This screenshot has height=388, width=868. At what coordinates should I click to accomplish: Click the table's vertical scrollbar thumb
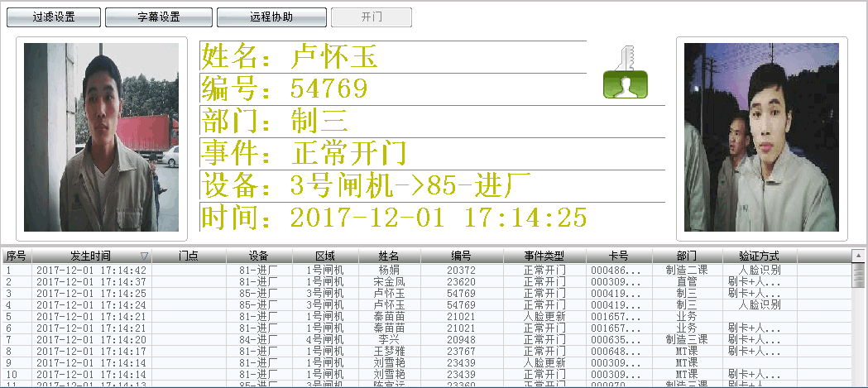pyautogui.click(x=860, y=273)
